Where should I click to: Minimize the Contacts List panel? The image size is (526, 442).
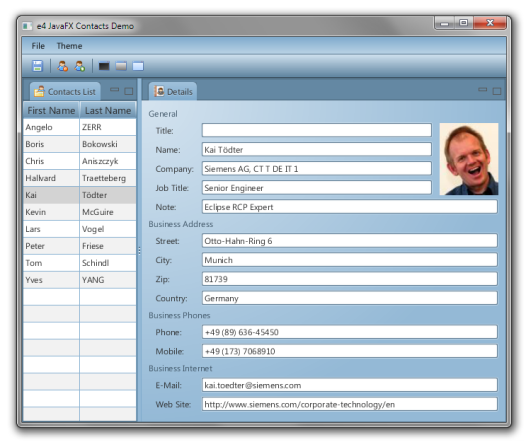115,90
